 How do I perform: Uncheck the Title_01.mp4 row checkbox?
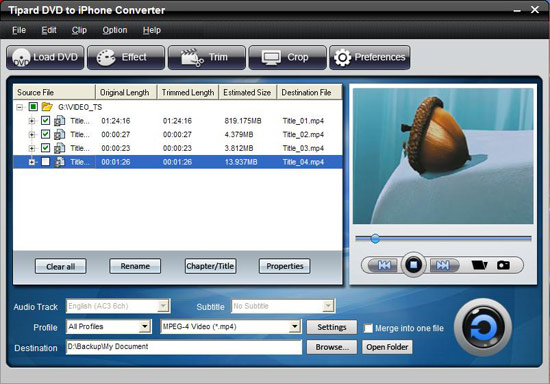tap(45, 121)
